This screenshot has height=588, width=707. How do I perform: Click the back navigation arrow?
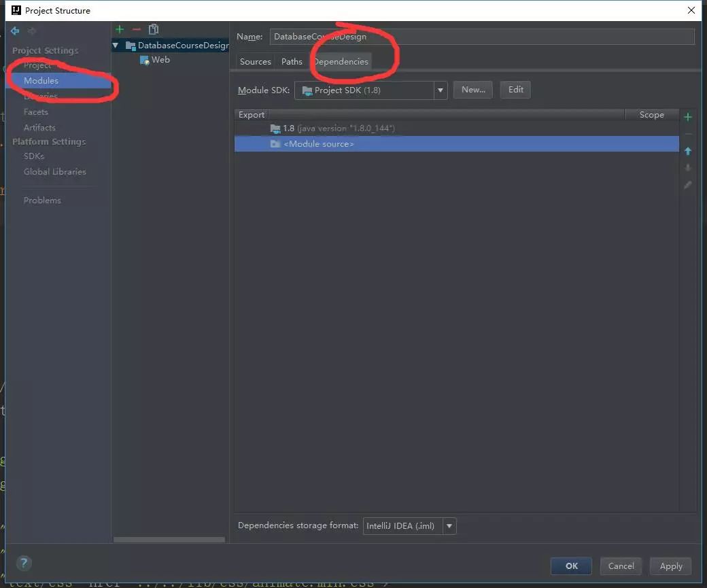click(15, 31)
